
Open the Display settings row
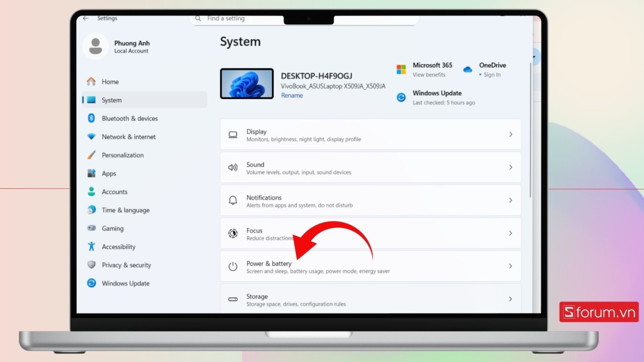(371, 135)
